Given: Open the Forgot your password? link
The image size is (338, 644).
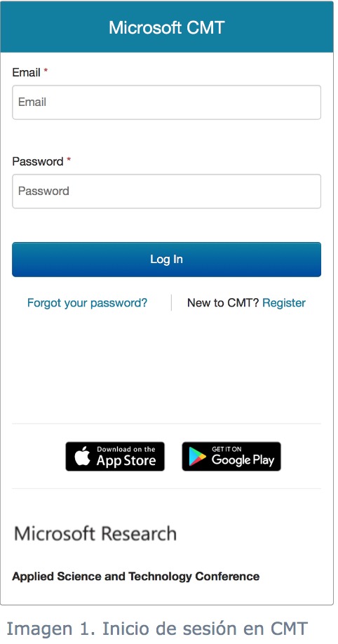Looking at the screenshot, I should [87, 303].
